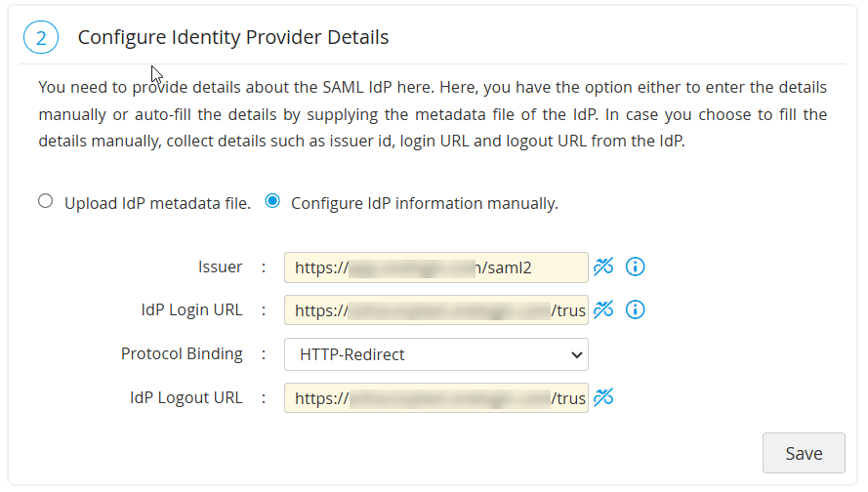Image resolution: width=868 pixels, height=492 pixels.
Task: Choose Configure IdP information manually radio
Action: click(272, 202)
